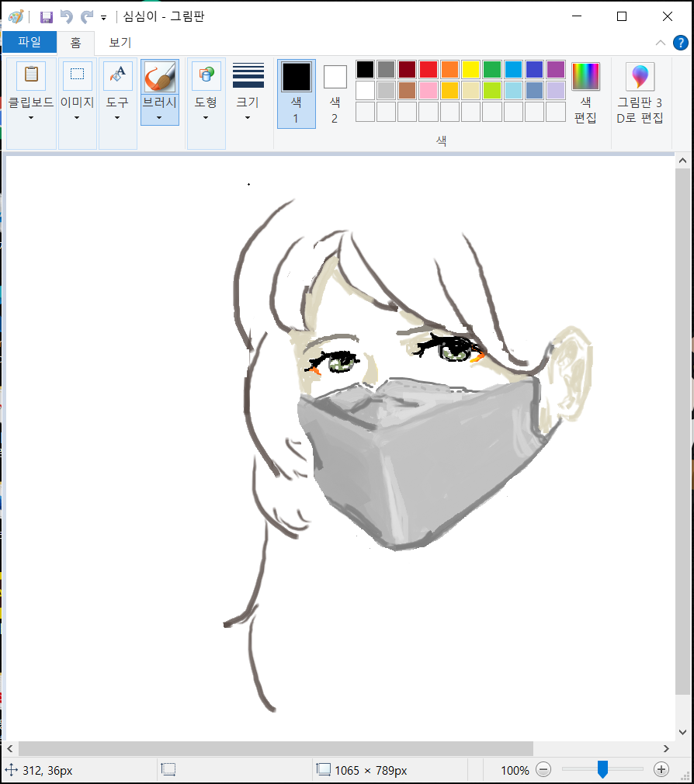Collapse the ribbon with the chevron

coord(661,43)
